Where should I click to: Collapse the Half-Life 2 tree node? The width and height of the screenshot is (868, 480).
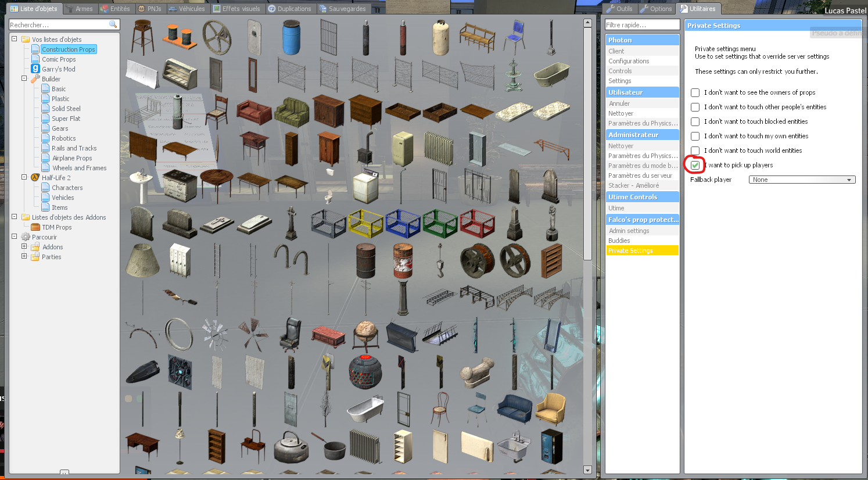click(x=24, y=177)
